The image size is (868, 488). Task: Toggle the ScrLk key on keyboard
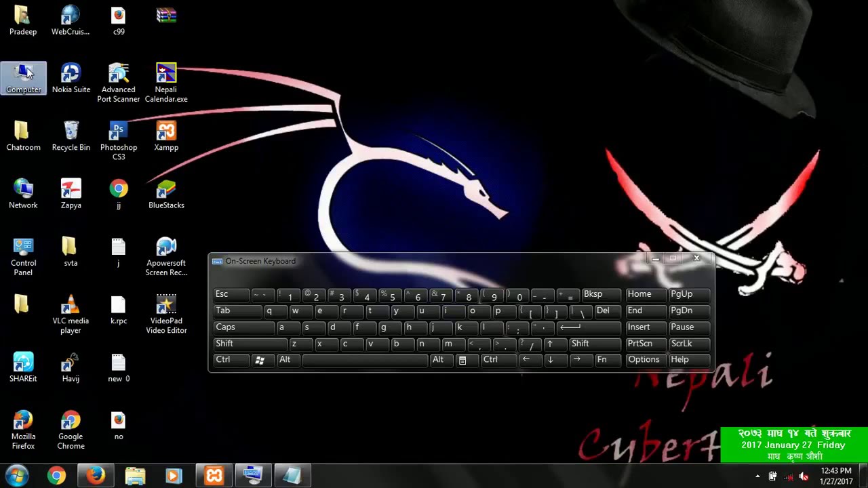click(x=689, y=344)
